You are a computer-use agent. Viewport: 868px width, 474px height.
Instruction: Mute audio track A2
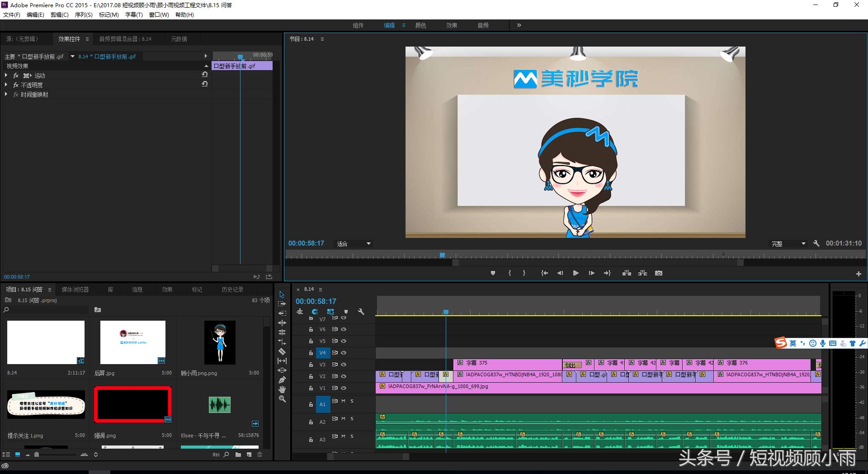pyautogui.click(x=344, y=419)
